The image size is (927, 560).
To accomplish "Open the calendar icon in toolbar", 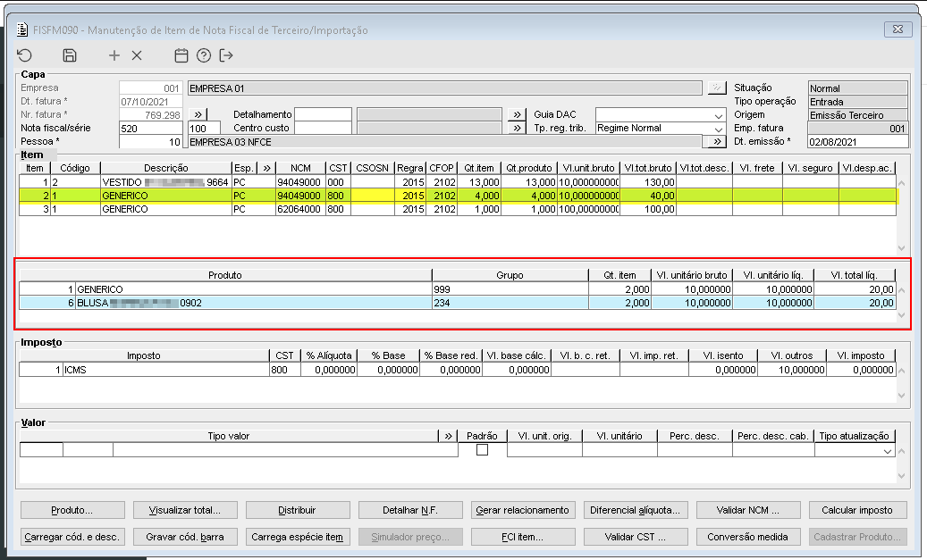I will 181,55.
